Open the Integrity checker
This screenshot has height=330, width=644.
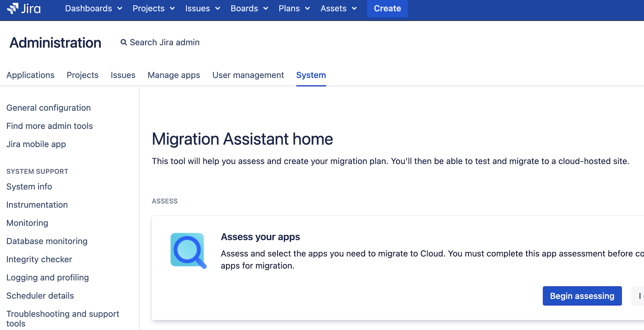pyautogui.click(x=39, y=259)
